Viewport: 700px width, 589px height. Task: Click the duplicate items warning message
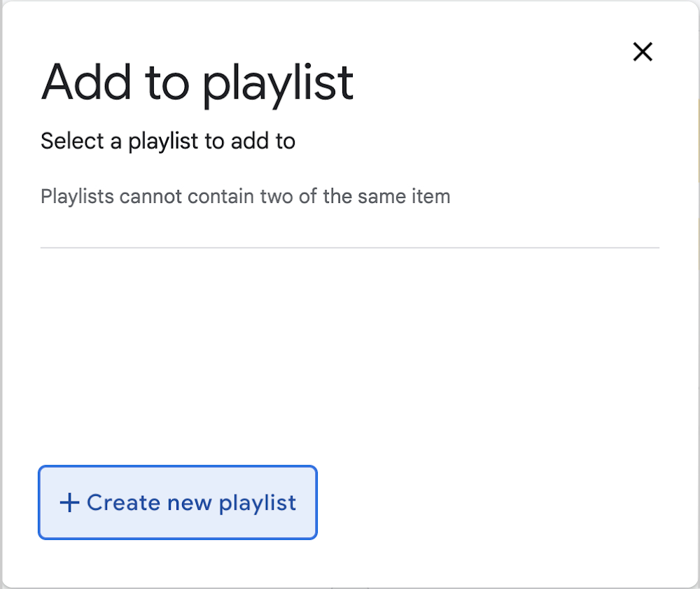(x=246, y=196)
